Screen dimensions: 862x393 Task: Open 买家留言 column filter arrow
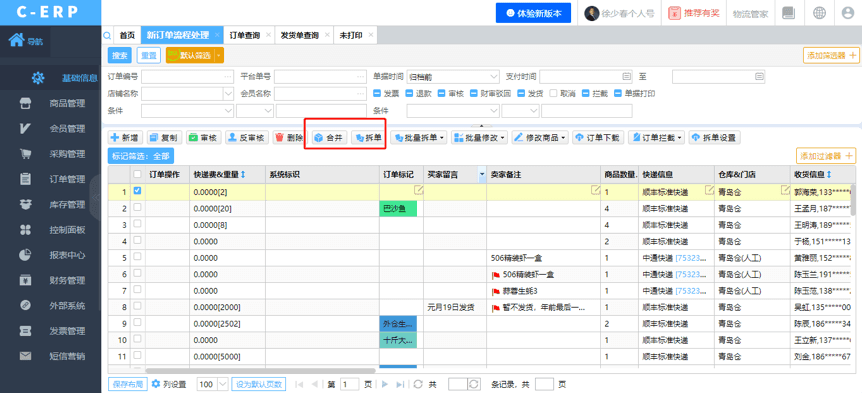(482, 174)
